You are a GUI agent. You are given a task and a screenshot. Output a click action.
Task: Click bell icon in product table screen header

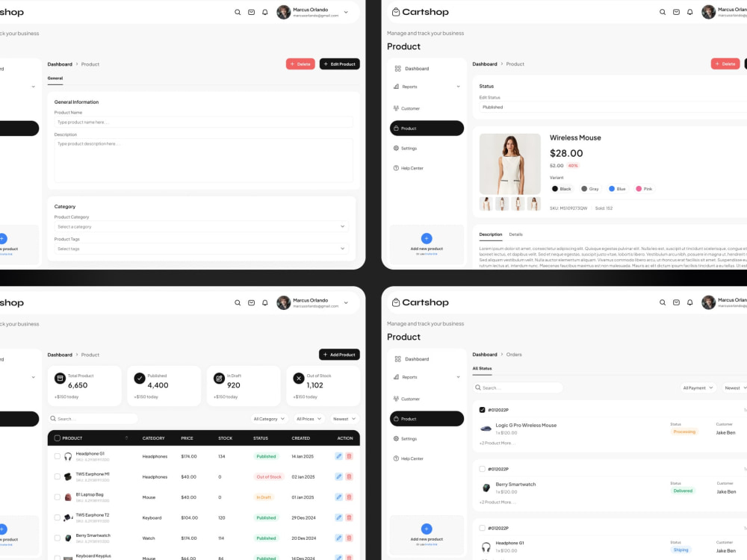[265, 303]
